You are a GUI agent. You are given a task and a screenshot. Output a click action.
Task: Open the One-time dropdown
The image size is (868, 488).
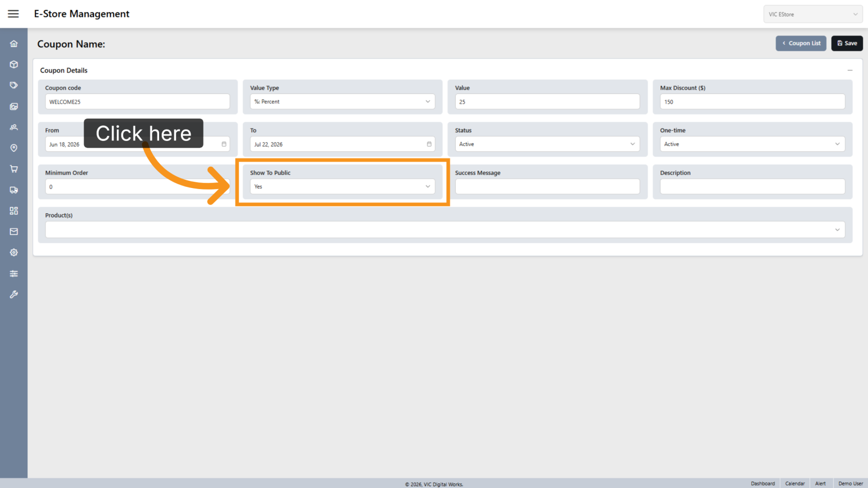(x=752, y=144)
